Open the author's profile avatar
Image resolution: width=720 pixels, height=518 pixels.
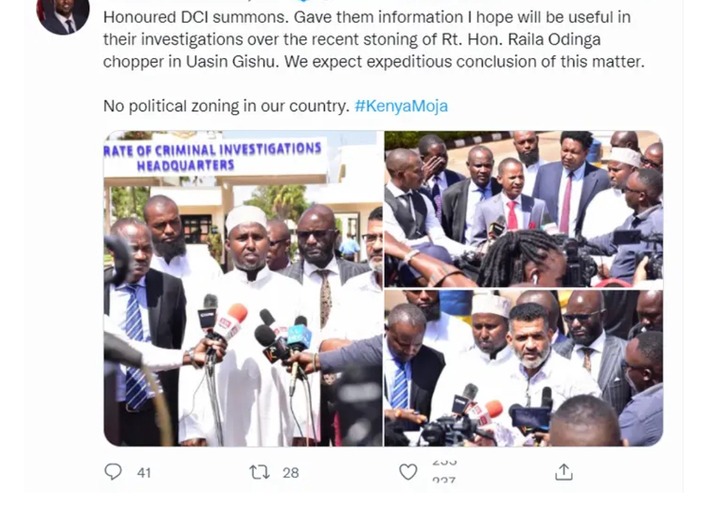(63, 17)
